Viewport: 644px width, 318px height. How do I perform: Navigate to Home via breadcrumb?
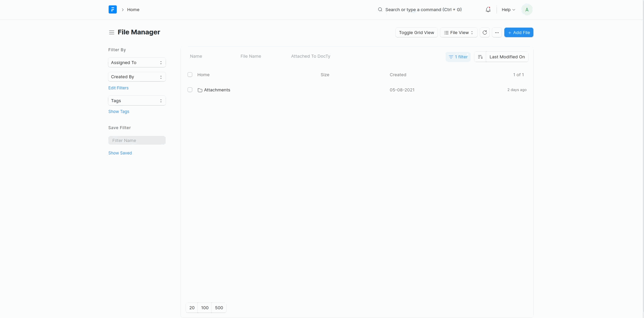click(x=133, y=9)
